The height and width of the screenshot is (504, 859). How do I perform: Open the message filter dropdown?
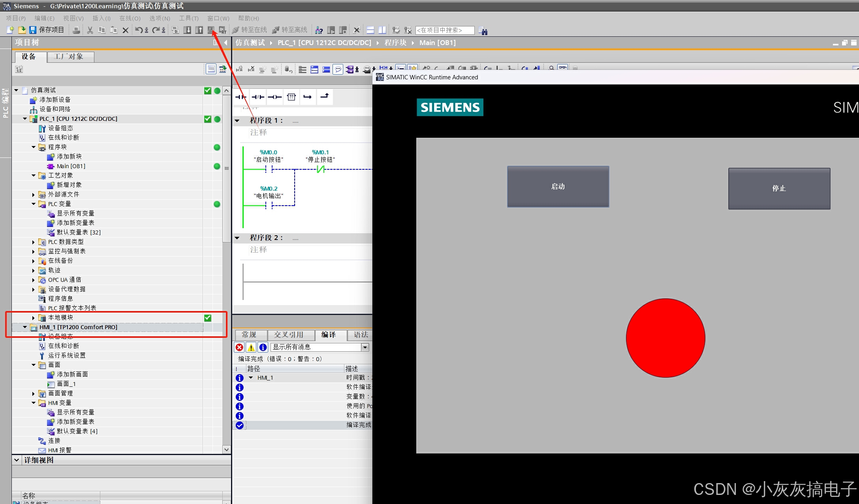click(x=365, y=347)
